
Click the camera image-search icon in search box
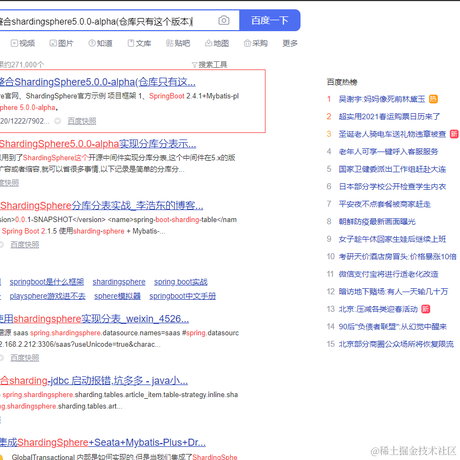tap(224, 21)
